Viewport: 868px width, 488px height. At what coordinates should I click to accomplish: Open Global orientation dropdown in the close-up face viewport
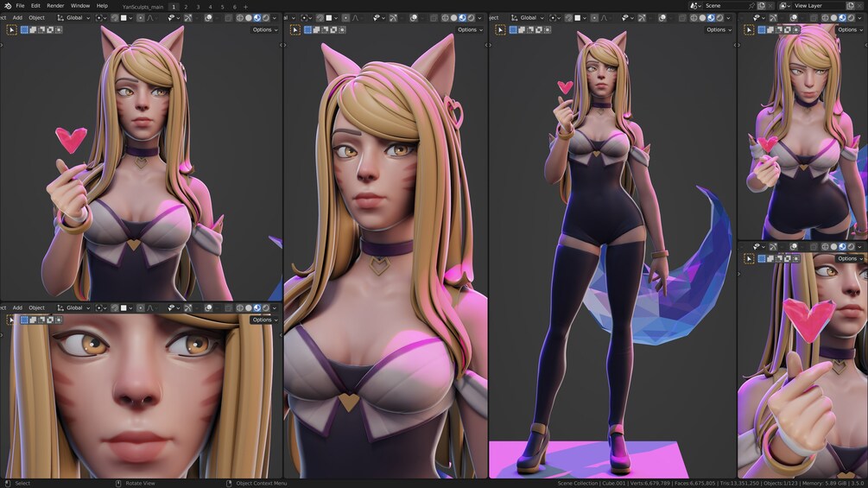click(x=73, y=307)
